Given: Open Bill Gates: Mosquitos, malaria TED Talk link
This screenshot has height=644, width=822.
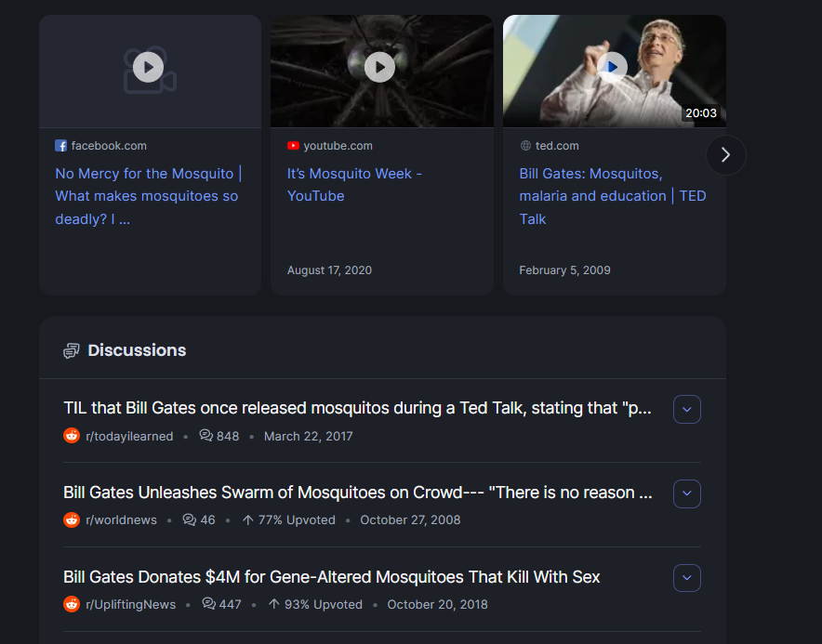Looking at the screenshot, I should coord(612,196).
